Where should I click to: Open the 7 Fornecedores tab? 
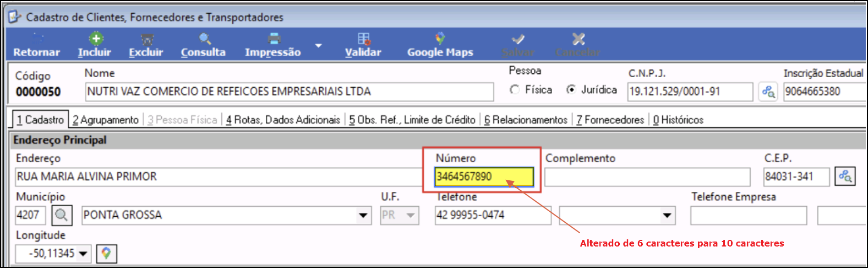(x=610, y=120)
